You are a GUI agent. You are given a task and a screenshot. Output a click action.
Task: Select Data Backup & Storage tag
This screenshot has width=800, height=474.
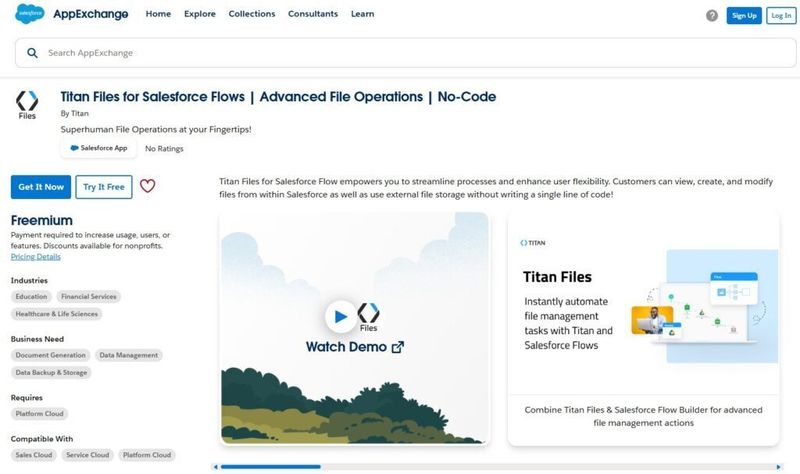[x=51, y=372]
